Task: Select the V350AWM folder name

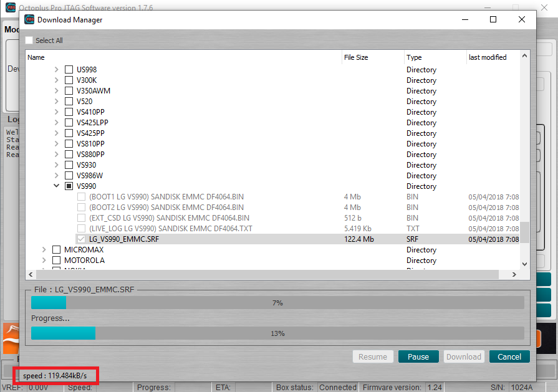Action: point(94,91)
